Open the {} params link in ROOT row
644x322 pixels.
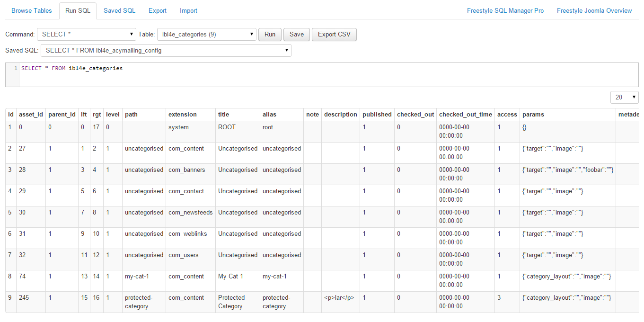(x=525, y=127)
